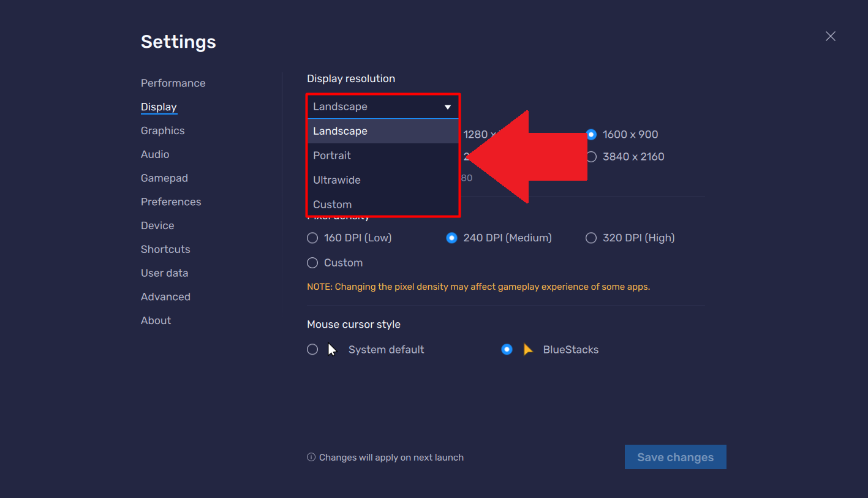868x498 pixels.
Task: Switch cursor style to System default
Action: 312,349
